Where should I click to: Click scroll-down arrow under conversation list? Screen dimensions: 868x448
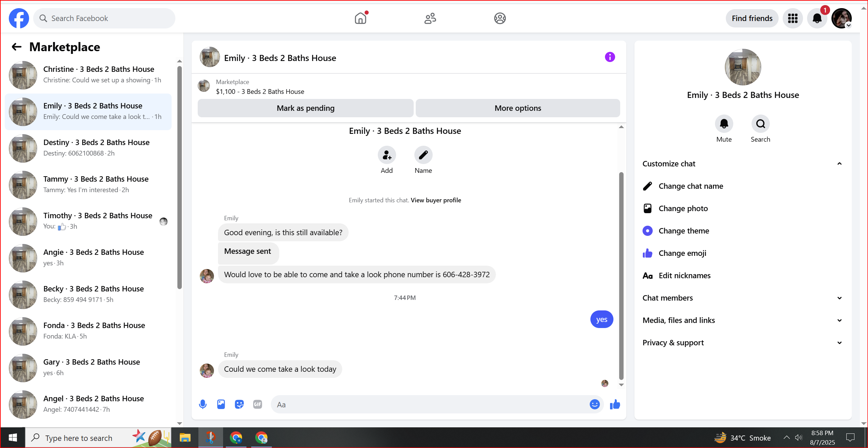[x=179, y=423]
